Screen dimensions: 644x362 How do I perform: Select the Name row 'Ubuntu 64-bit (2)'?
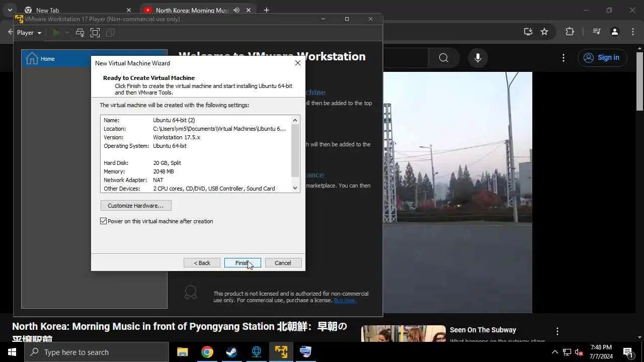196,120
